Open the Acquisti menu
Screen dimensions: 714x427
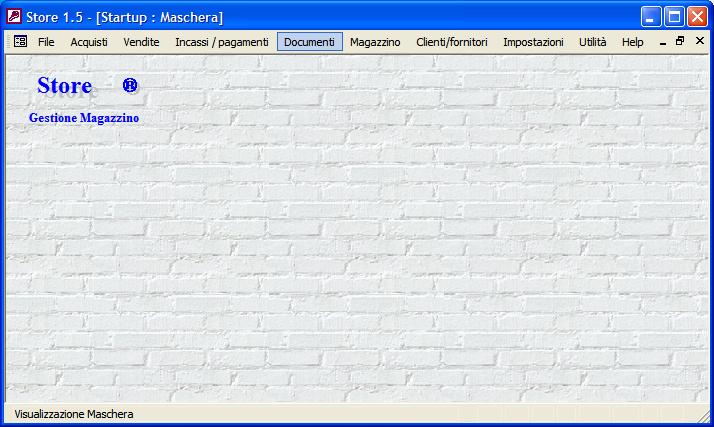tap(89, 42)
